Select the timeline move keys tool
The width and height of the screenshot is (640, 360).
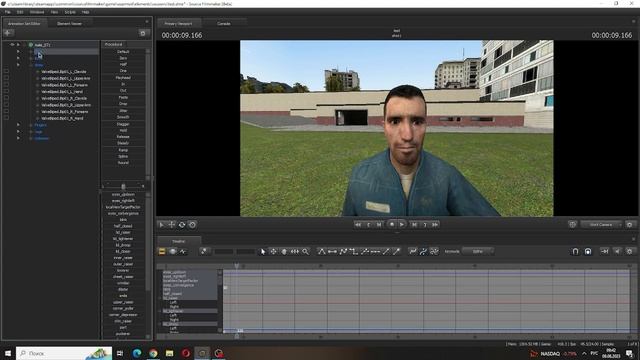273,251
